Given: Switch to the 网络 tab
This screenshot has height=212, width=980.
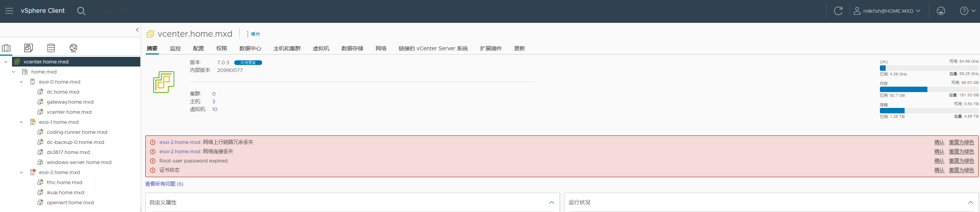Looking at the screenshot, I should click(381, 48).
